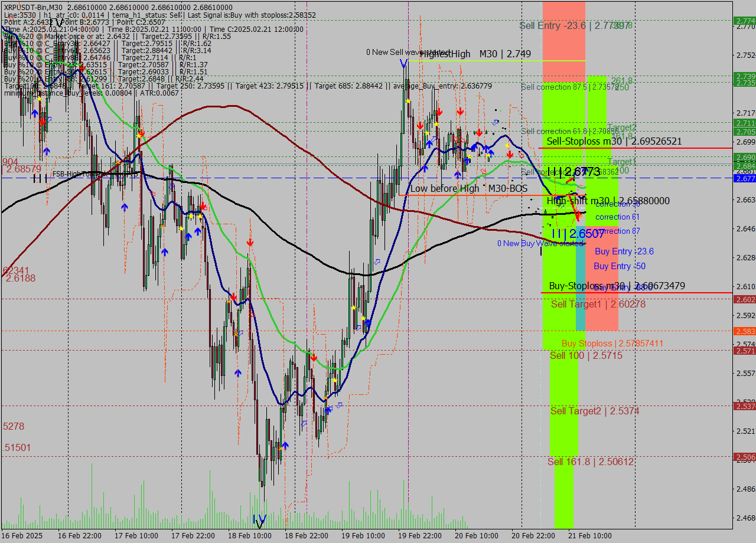Click the Sell Target1 2.60278 label
756x543 pixels.
[x=598, y=305]
